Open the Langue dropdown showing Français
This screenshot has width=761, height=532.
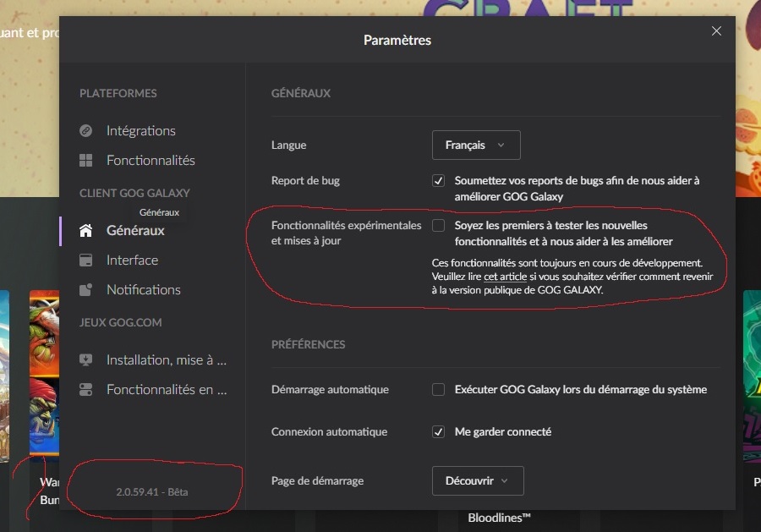click(x=476, y=145)
